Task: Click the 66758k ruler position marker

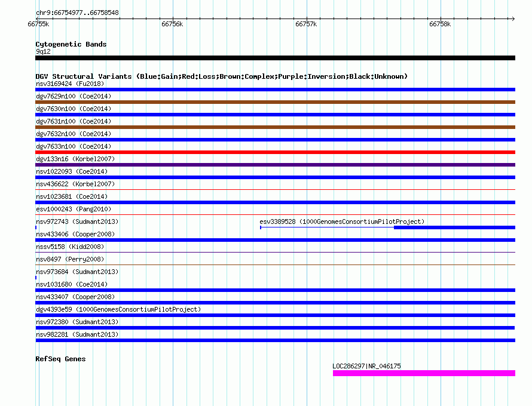Action: 440,24
